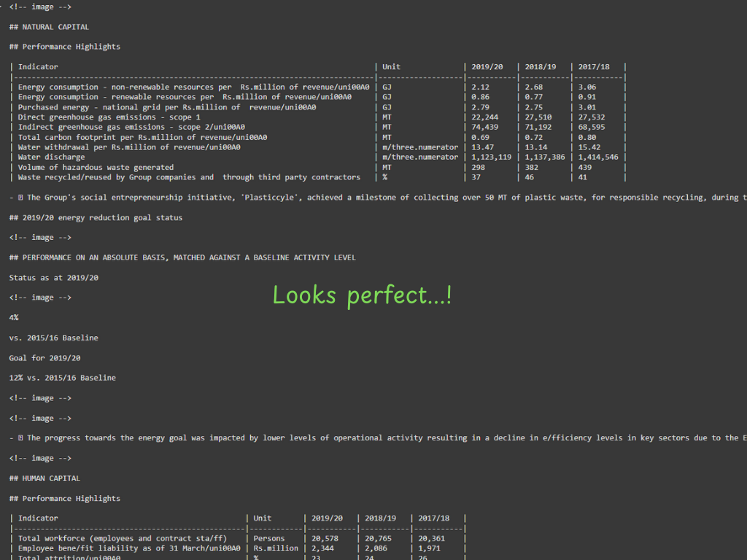Click the 1,123,119 water discharge value
Screen dimensions: 747x560
coord(491,157)
